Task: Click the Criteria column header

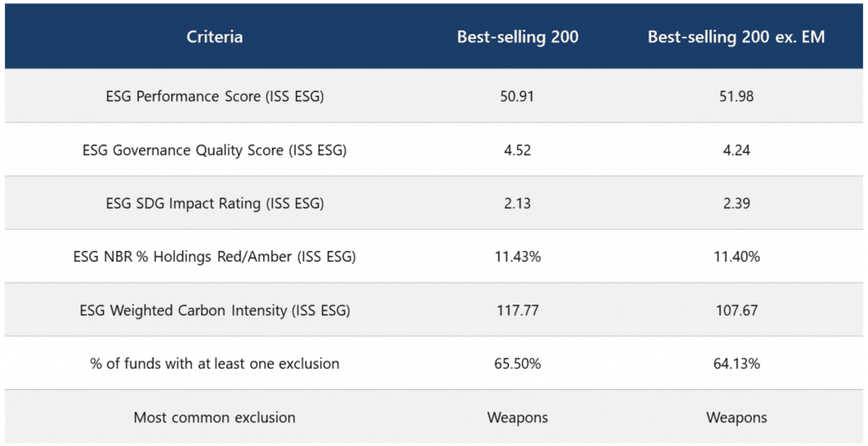Action: (x=214, y=36)
